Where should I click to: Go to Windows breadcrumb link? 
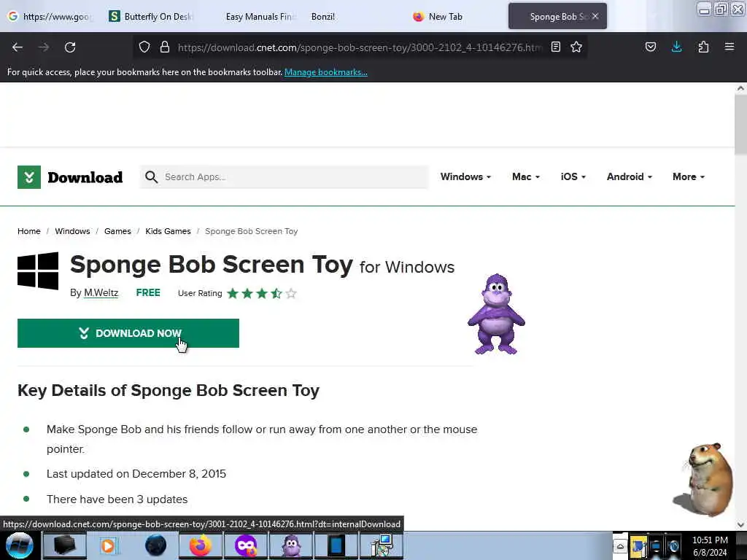click(x=72, y=231)
